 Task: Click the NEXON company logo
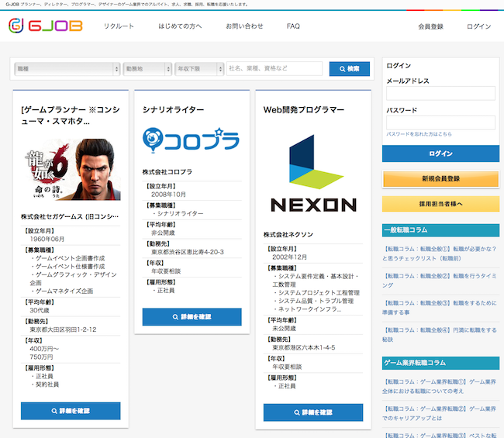(x=314, y=174)
